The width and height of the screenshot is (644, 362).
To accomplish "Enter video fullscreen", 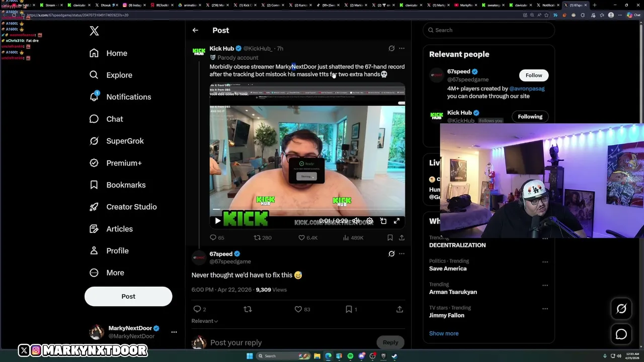I will coord(396,221).
